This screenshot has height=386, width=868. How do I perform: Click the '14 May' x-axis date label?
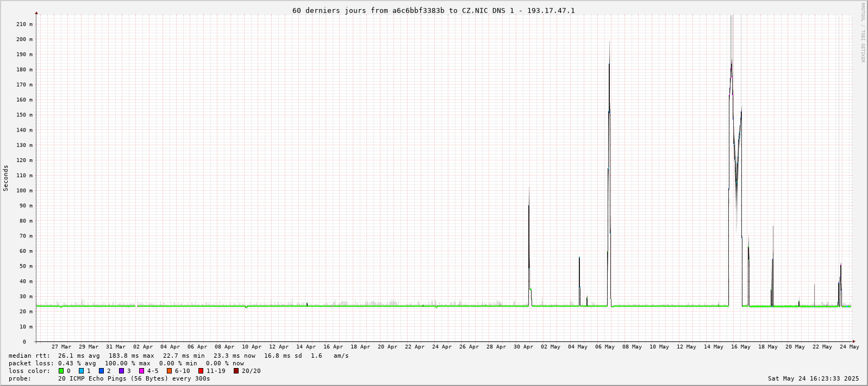pos(714,346)
